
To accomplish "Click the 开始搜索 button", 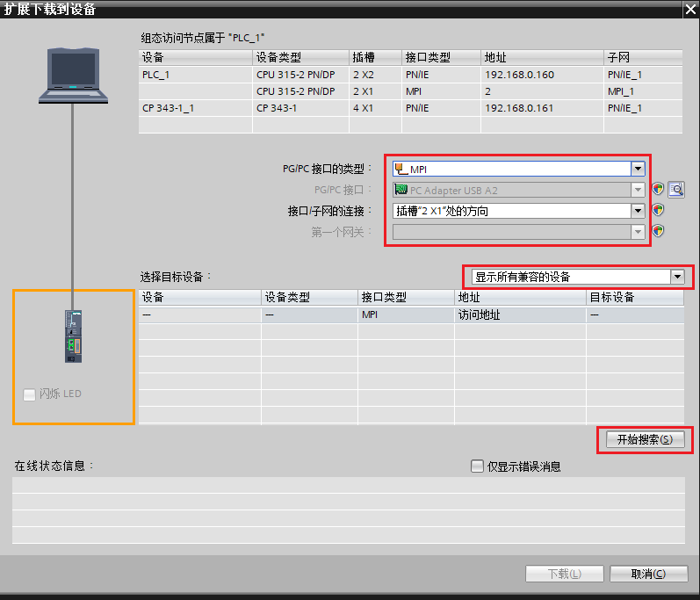I will click(645, 440).
